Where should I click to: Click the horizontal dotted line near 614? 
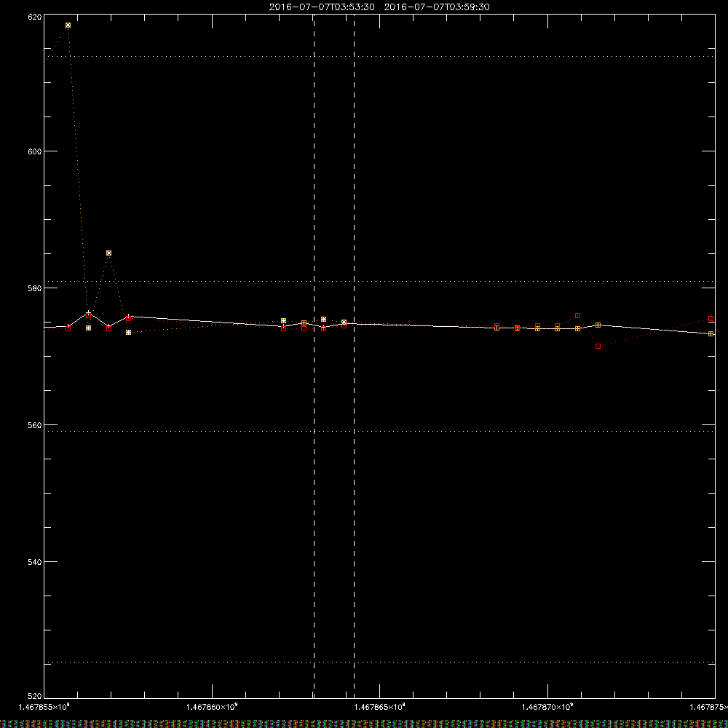pos(379,56)
